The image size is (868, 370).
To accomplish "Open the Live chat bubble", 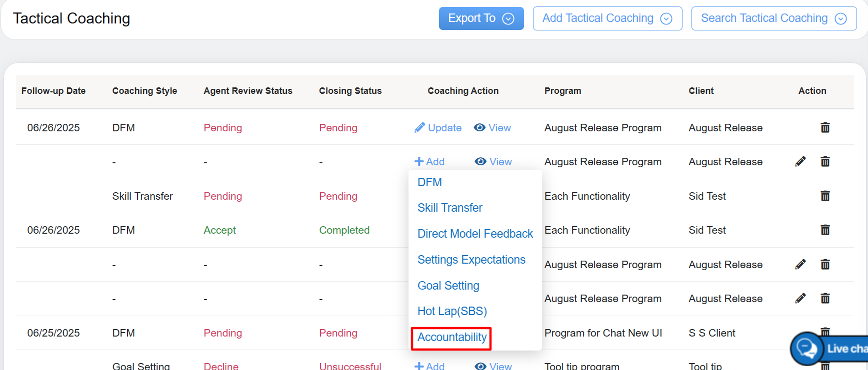I will click(x=807, y=348).
